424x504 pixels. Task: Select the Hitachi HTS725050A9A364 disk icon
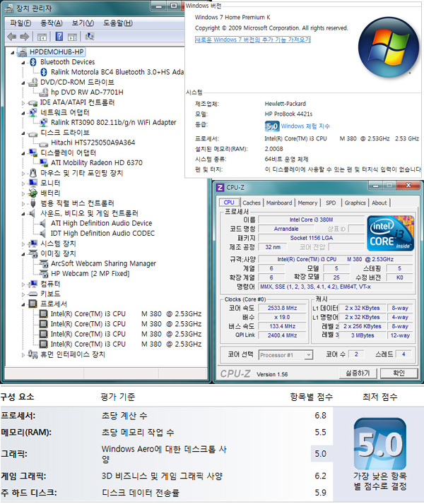[x=44, y=143]
